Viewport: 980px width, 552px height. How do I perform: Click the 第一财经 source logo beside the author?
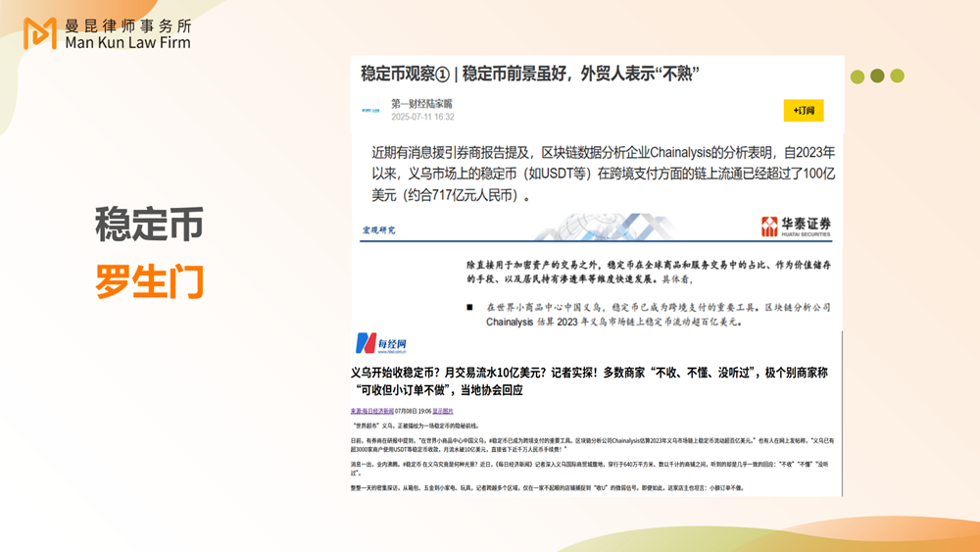[371, 111]
